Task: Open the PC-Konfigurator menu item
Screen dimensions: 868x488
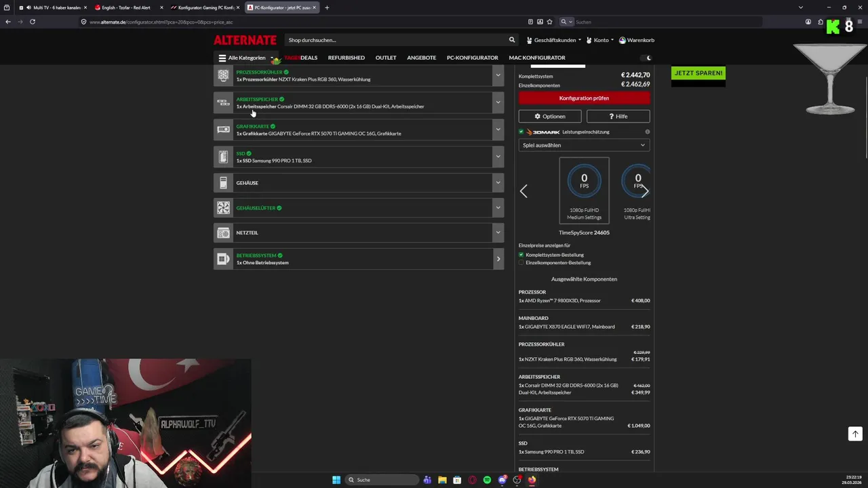Action: coord(473,58)
